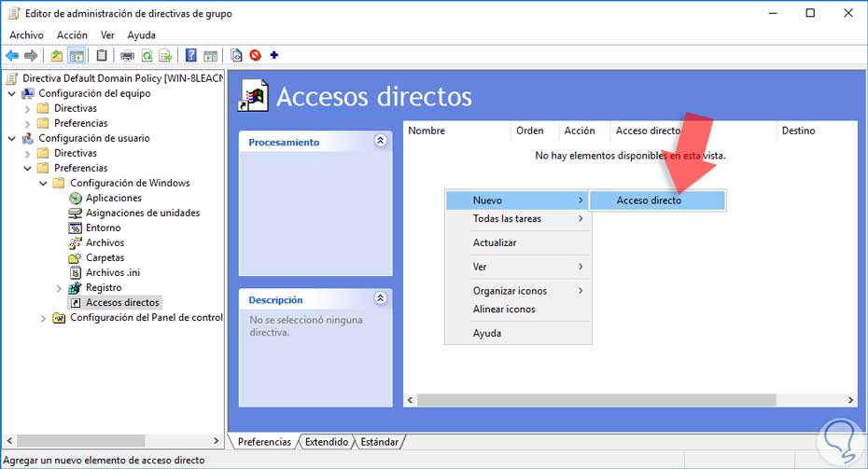Click the document properties toolbar icon
Viewport: 868px width, 469px height.
point(236,55)
